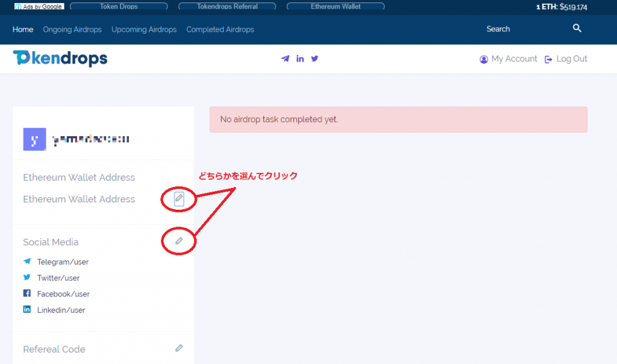
Task: Click the Social Media heading
Action: pos(51,242)
